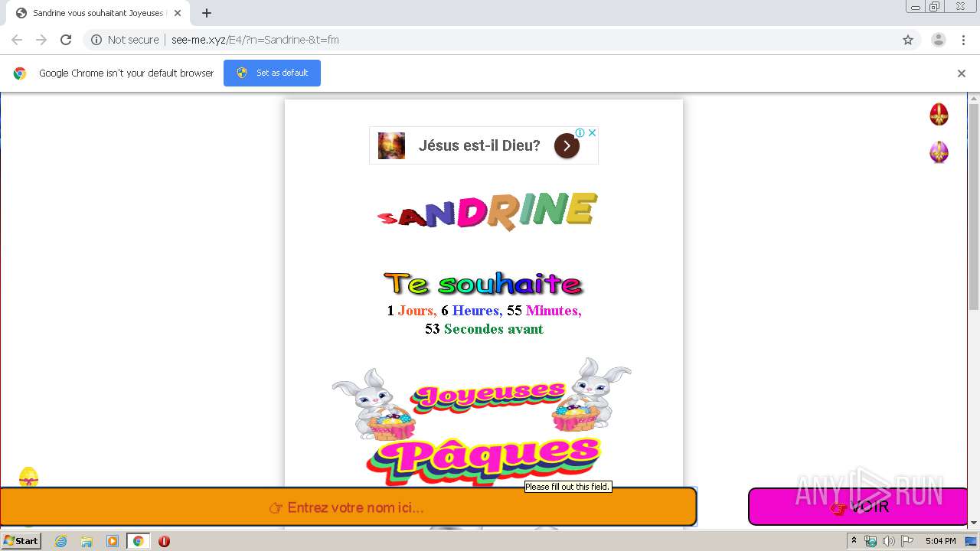The image size is (980, 551).
Task: Open the Jésus est-il Dieu? ad arrow
Action: [567, 145]
